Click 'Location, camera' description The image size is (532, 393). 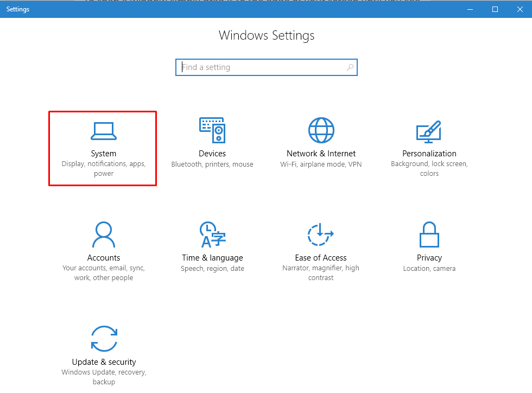429,269
